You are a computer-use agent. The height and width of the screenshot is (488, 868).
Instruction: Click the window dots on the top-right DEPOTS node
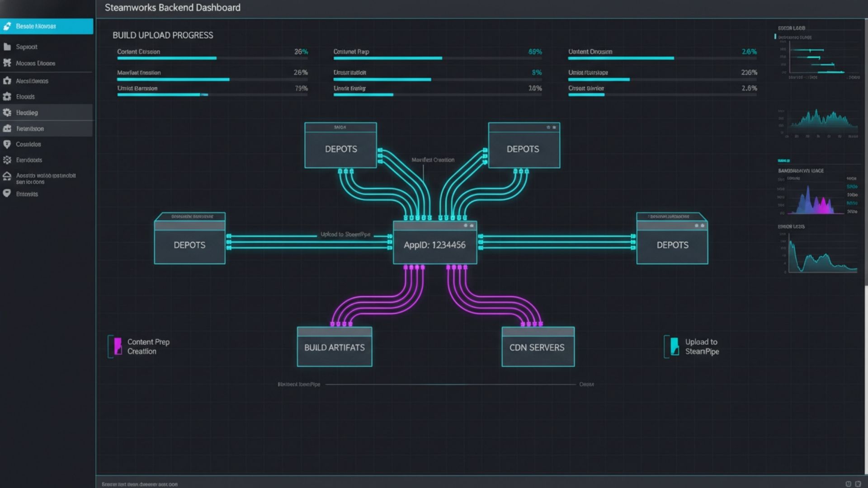[x=551, y=127]
